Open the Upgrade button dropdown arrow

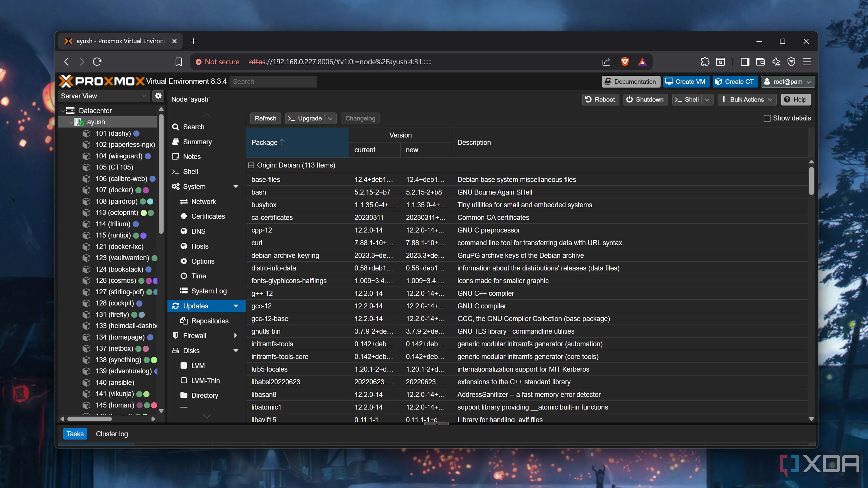[330, 118]
